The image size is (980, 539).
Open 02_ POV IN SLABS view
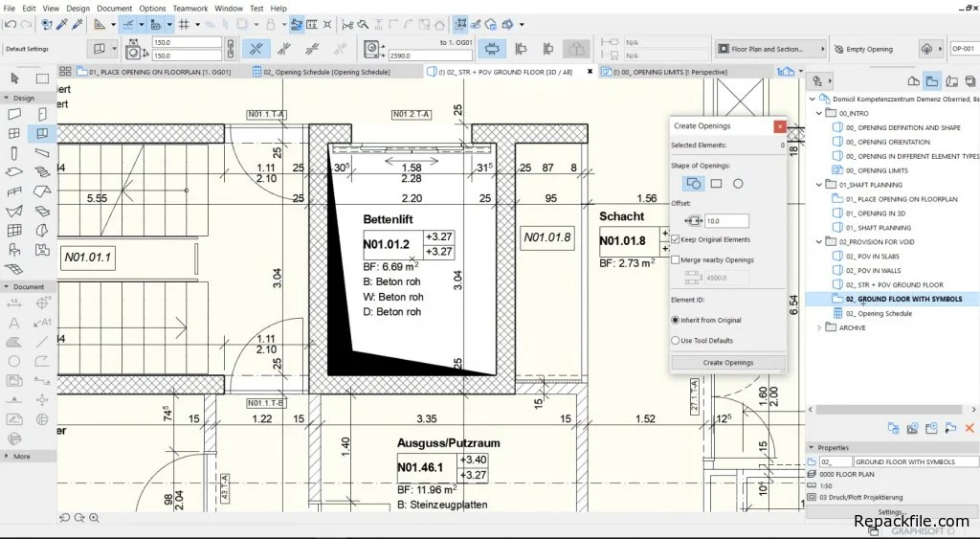point(873,256)
